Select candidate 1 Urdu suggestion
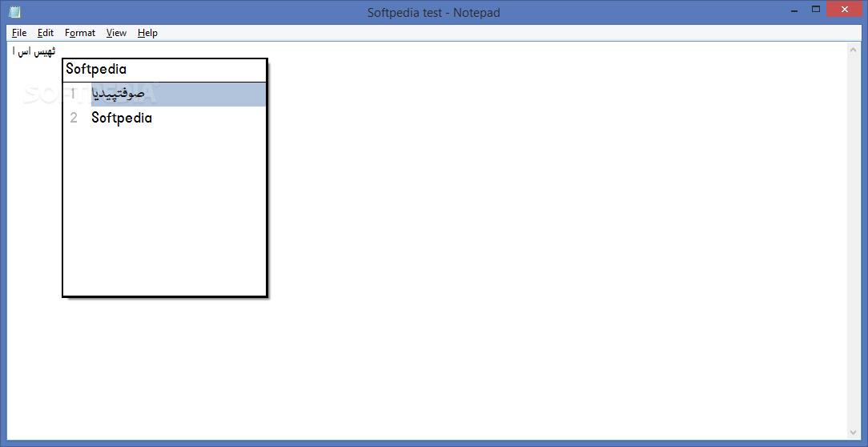The height and width of the screenshot is (447, 868). 164,95
